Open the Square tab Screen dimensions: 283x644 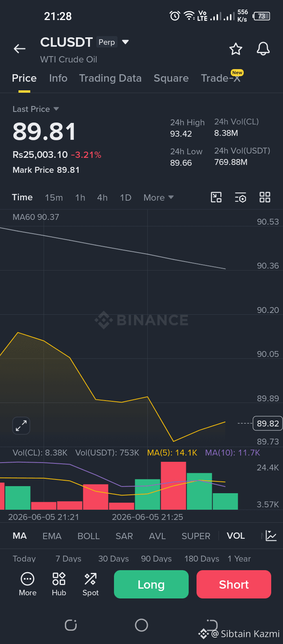pyautogui.click(x=171, y=78)
